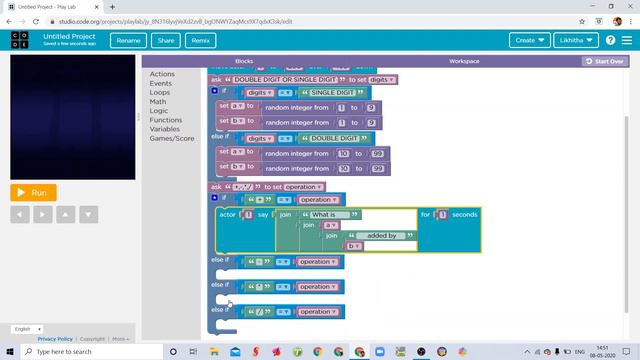Edit the 'added by' text field
The width and height of the screenshot is (640, 360).
click(381, 236)
